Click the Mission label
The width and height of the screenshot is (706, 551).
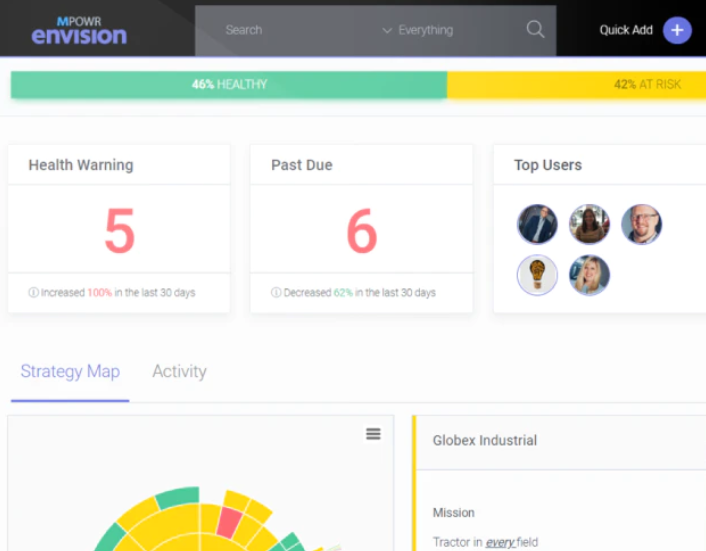pos(453,513)
